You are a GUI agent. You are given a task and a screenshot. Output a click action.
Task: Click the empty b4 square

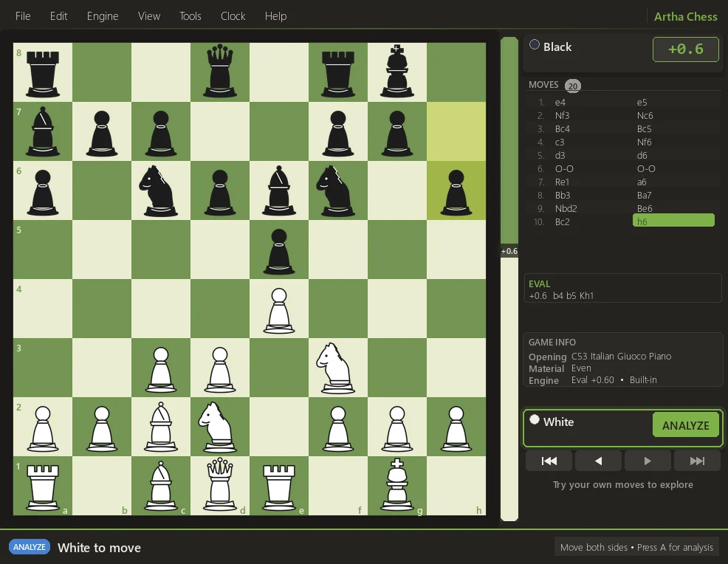click(x=102, y=309)
